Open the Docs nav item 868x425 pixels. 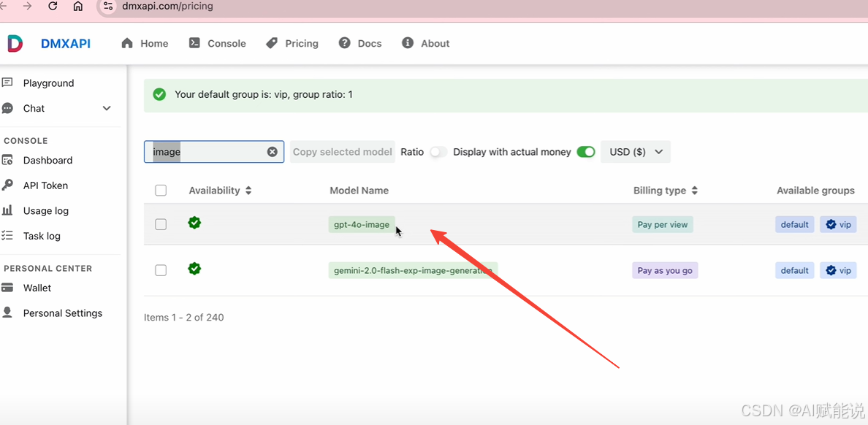[360, 43]
